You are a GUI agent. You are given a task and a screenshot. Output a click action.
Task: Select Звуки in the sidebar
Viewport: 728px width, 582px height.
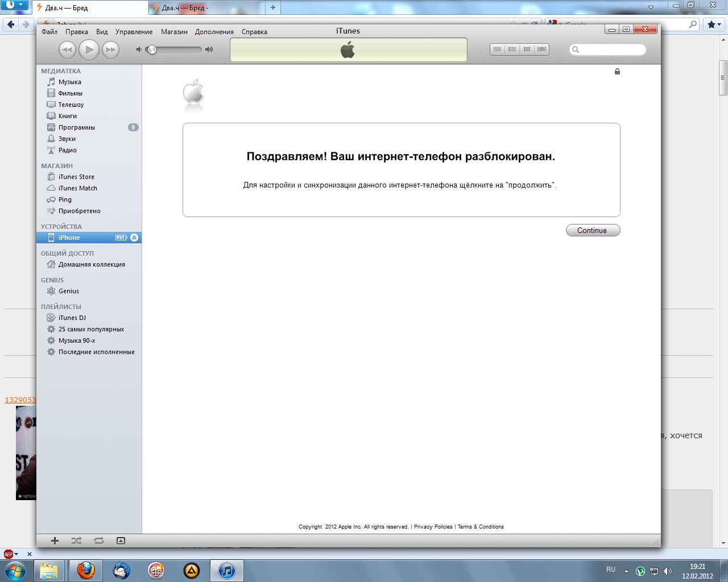[89, 139]
